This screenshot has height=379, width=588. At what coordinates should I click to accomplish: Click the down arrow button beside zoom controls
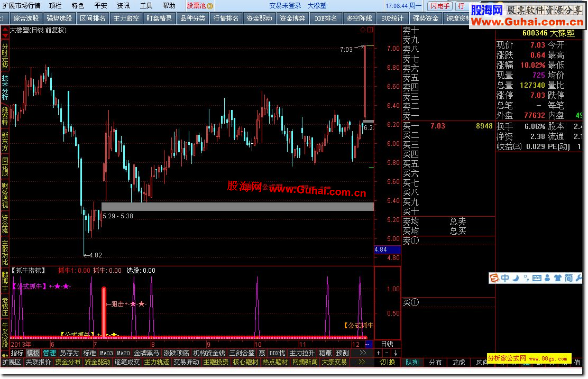pyautogui.click(x=396, y=353)
